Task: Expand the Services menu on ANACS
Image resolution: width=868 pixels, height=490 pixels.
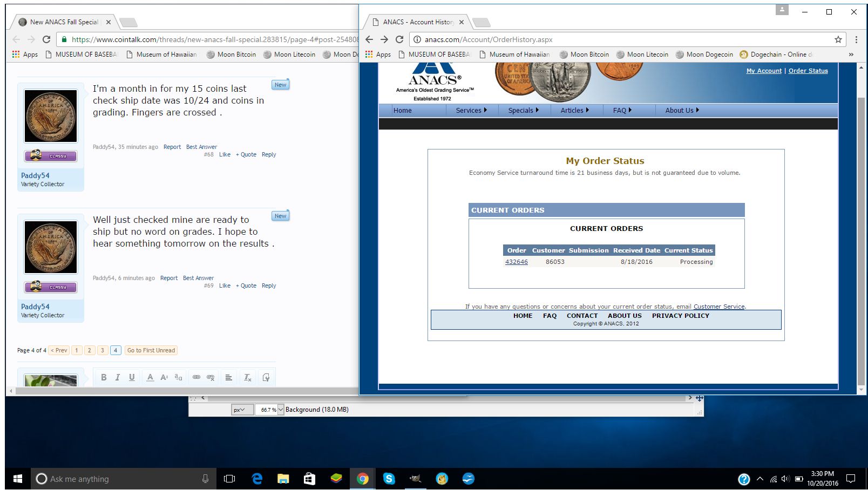Action: pos(471,110)
